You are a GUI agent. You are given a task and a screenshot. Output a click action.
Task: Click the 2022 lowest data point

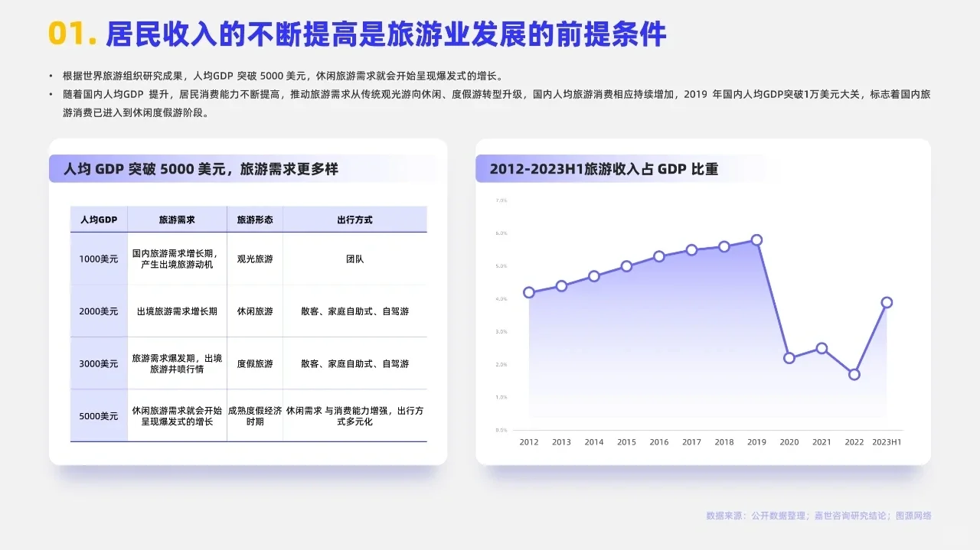click(854, 374)
